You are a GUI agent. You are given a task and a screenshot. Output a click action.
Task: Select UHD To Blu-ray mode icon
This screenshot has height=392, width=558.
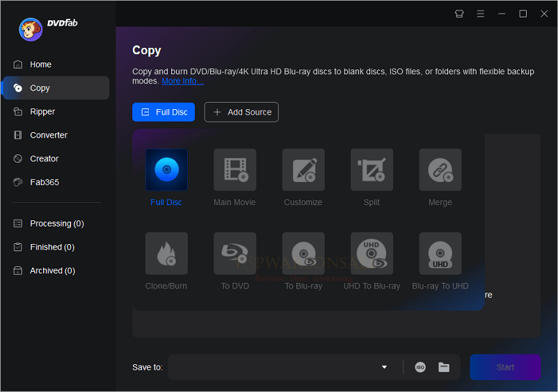(x=372, y=254)
